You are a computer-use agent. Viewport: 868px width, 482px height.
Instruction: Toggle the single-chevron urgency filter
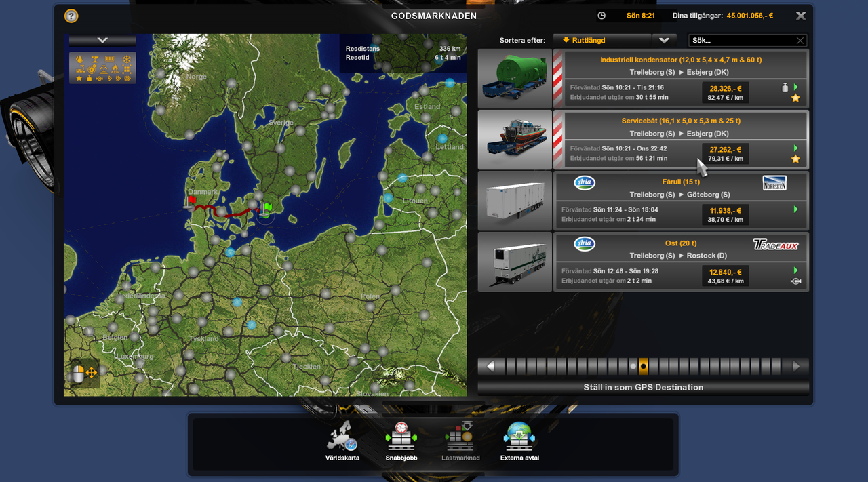pyautogui.click(x=110, y=79)
